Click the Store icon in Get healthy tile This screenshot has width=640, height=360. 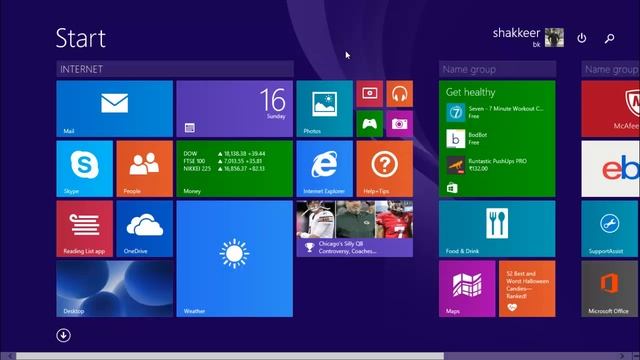click(452, 188)
